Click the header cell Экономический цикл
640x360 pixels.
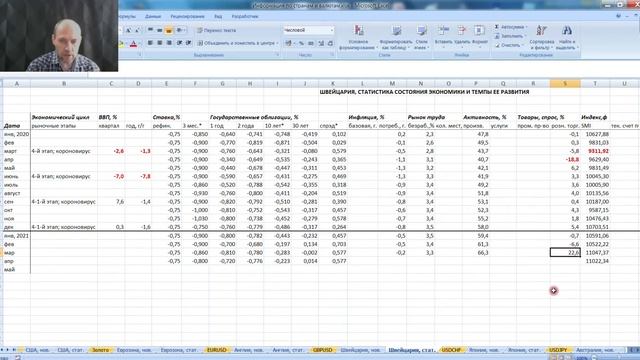[64, 117]
